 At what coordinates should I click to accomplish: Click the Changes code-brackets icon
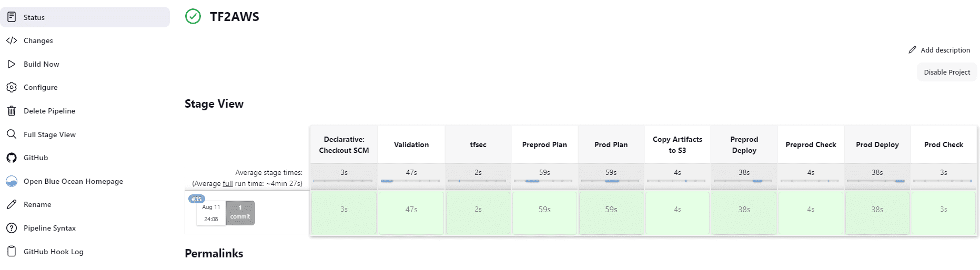point(12,40)
